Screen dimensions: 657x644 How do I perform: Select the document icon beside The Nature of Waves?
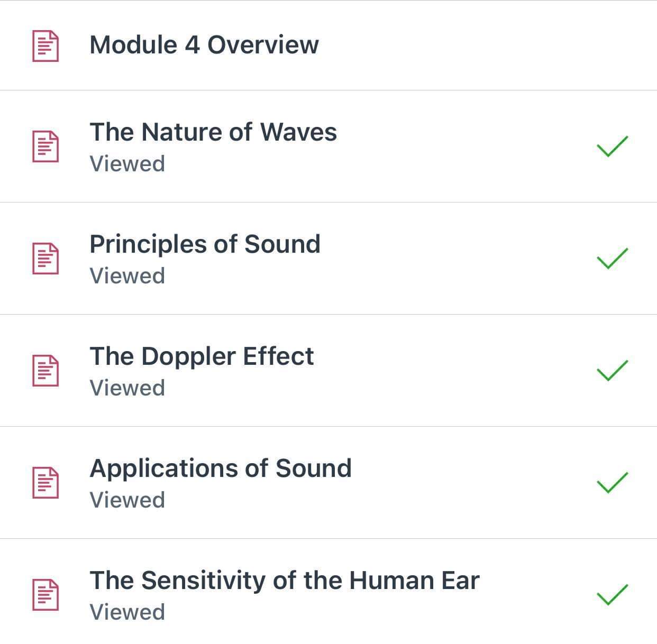pos(44,144)
